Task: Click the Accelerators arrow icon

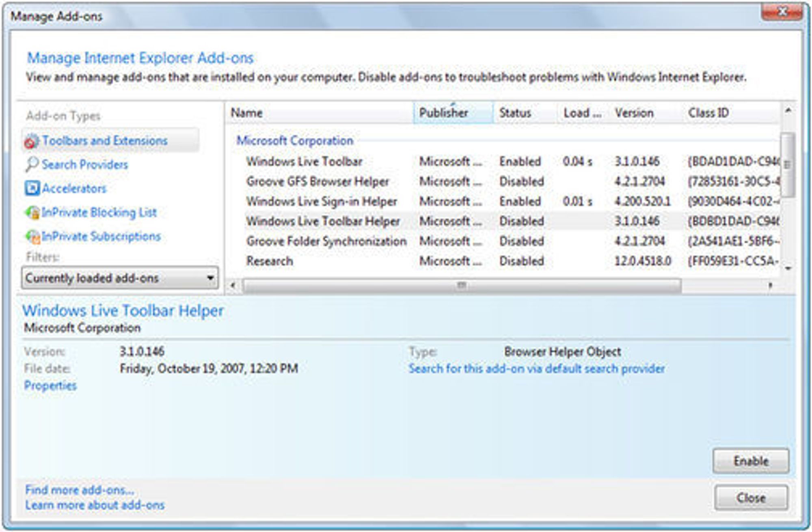Action: [x=32, y=188]
